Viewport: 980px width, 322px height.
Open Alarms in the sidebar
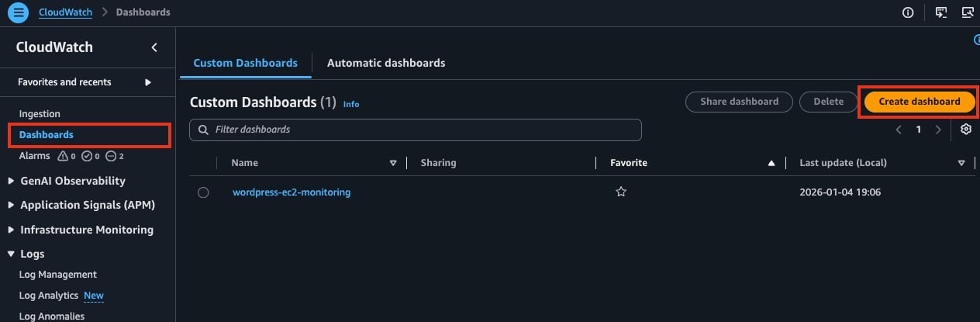pos(34,156)
